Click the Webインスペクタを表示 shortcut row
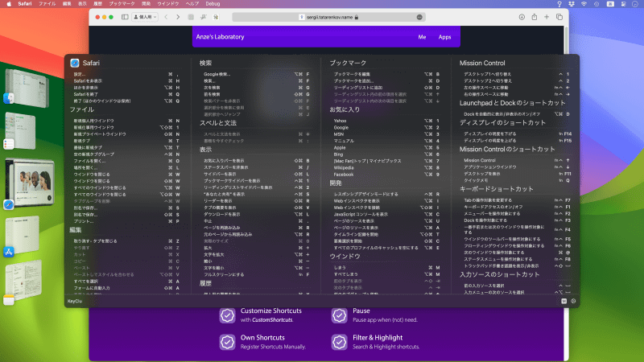644x362 pixels. coord(386,200)
